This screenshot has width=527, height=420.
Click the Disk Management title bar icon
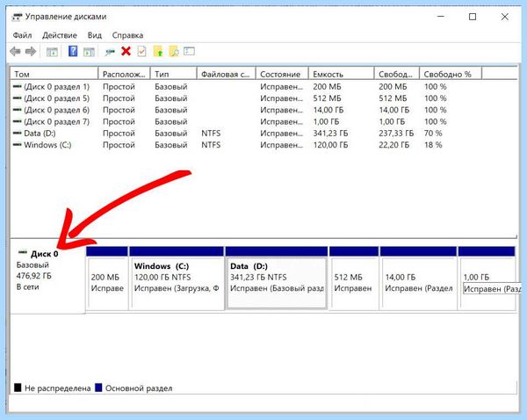point(17,17)
